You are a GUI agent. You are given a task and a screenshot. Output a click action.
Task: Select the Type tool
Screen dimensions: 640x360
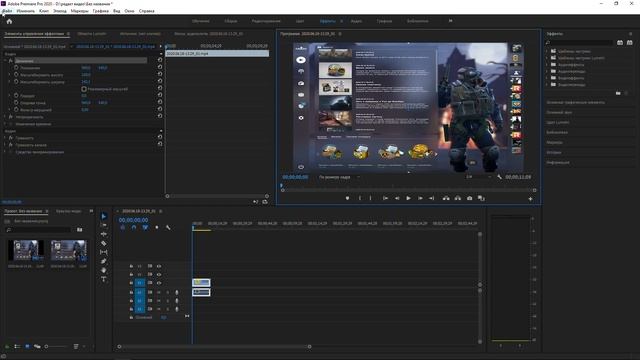click(x=104, y=279)
